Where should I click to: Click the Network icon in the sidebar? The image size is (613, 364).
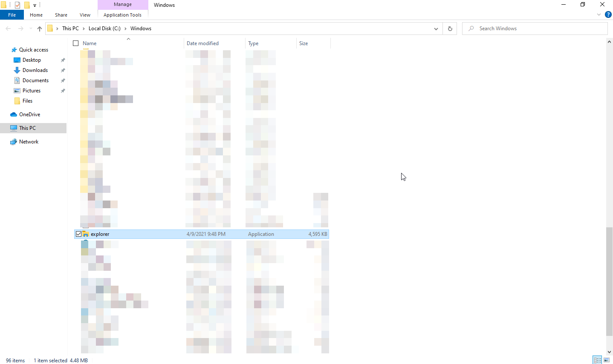14,142
